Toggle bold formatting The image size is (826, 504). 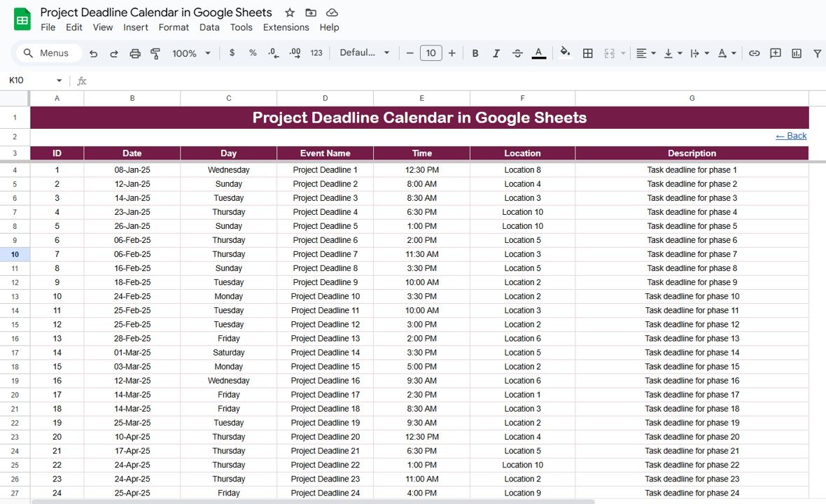(475, 53)
